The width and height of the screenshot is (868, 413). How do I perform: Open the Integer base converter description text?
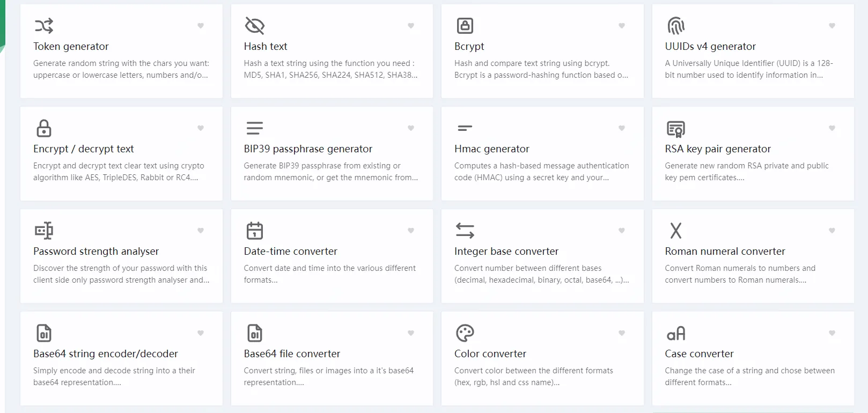[x=541, y=274]
